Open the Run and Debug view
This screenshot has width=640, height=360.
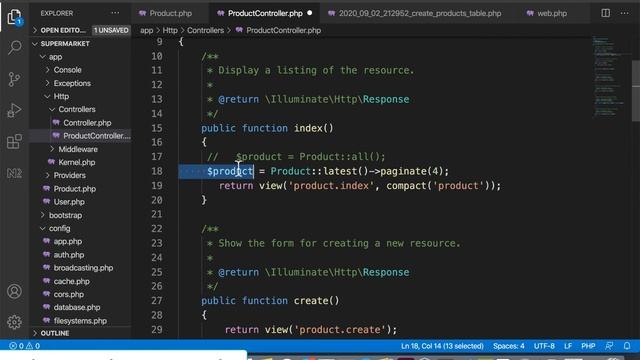point(14,110)
